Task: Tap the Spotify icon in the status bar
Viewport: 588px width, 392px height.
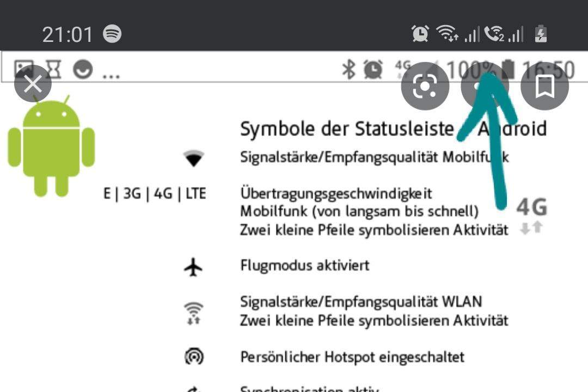Action: coord(112,34)
